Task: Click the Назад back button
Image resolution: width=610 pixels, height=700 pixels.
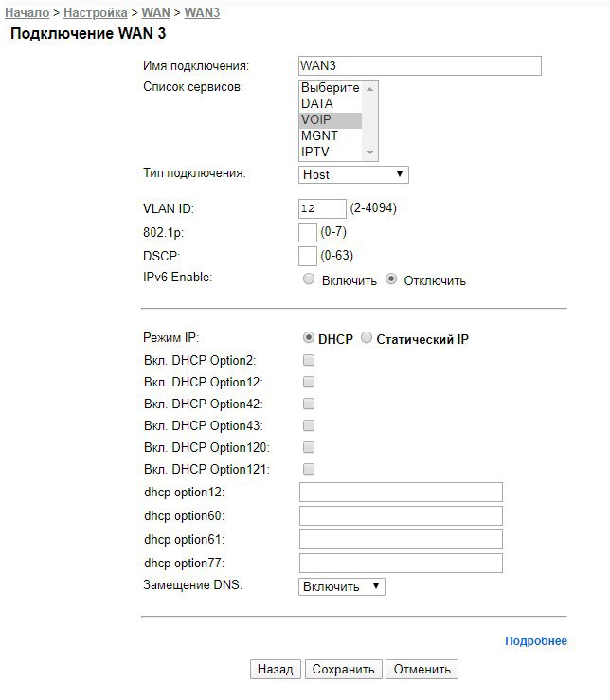Action: (x=276, y=669)
